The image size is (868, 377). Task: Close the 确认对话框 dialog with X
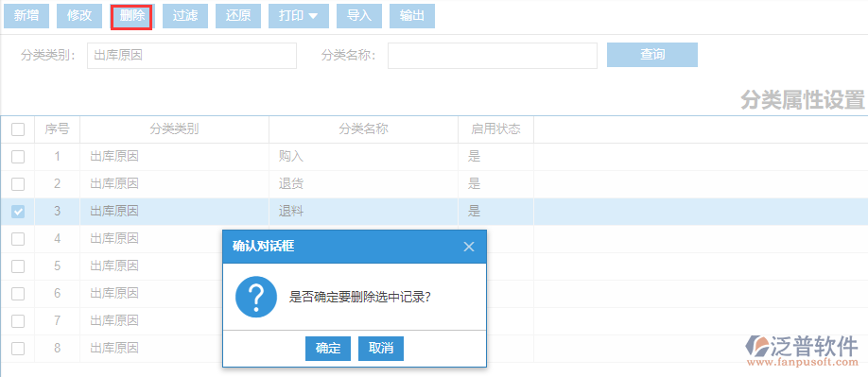point(469,247)
